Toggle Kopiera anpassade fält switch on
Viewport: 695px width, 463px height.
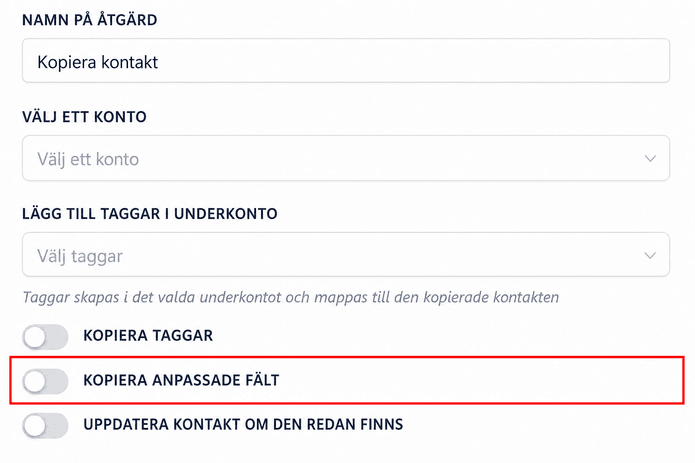tap(45, 381)
